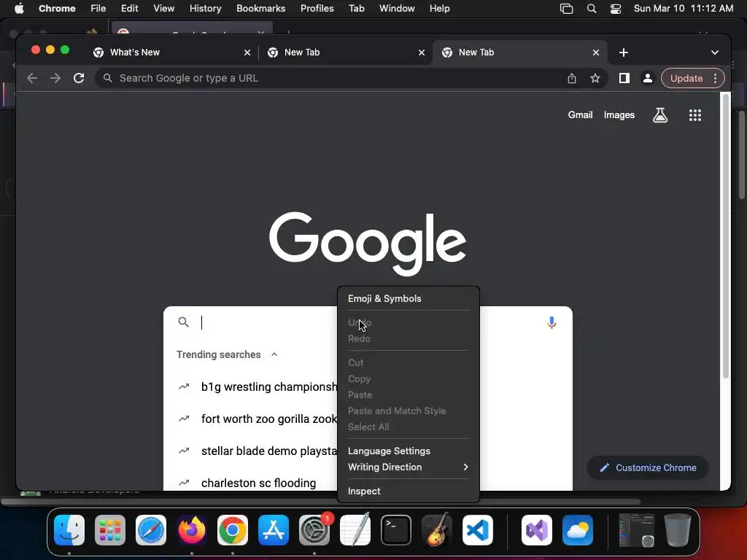The width and height of the screenshot is (747, 560).
Task: Open the Profiles menu in menu bar
Action: coord(317,9)
